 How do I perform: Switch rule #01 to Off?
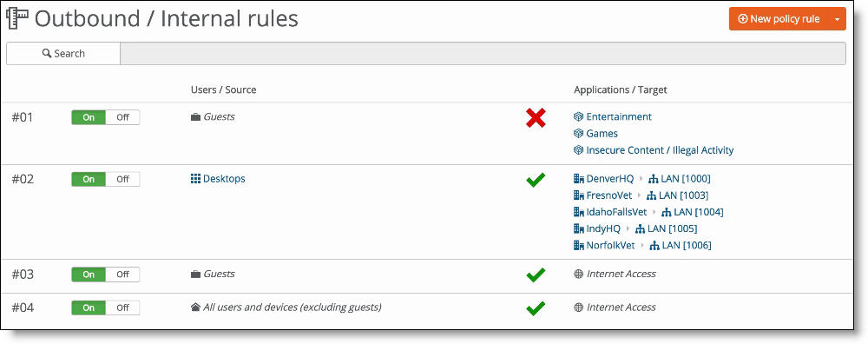pos(122,117)
